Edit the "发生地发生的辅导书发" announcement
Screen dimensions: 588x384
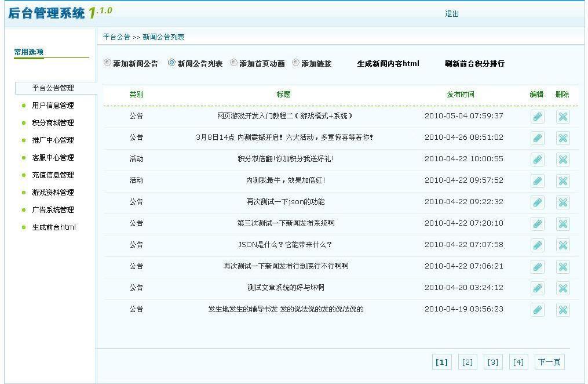pos(537,309)
